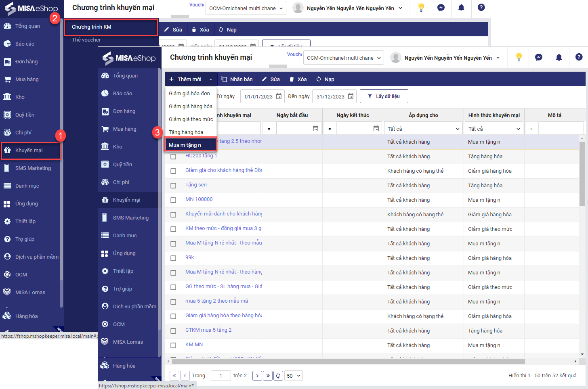
Task: Tick the checkbox for HU200 tặng 1
Action: [173, 157]
